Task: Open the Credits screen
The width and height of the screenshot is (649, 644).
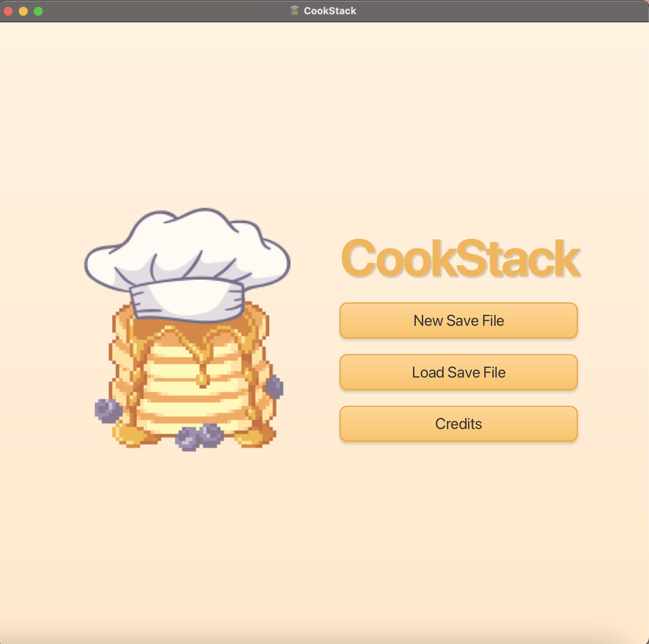Action: click(458, 423)
